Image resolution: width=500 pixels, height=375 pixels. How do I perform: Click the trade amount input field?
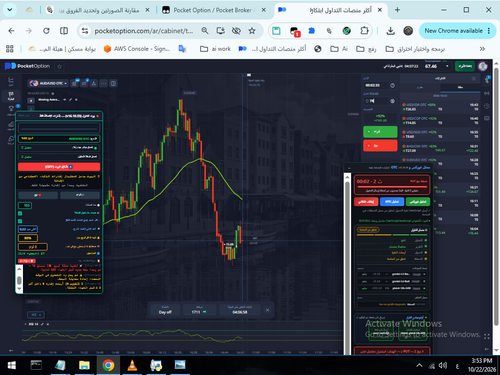pyautogui.click(x=376, y=101)
